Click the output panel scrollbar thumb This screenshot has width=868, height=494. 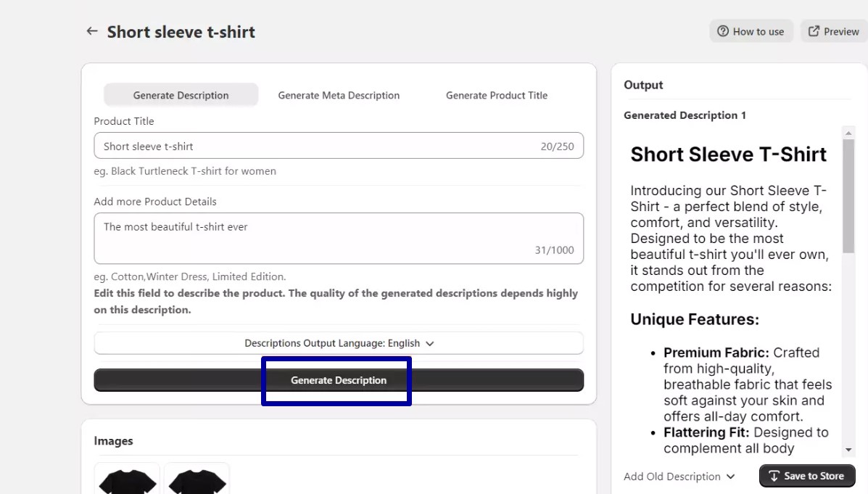pyautogui.click(x=848, y=196)
